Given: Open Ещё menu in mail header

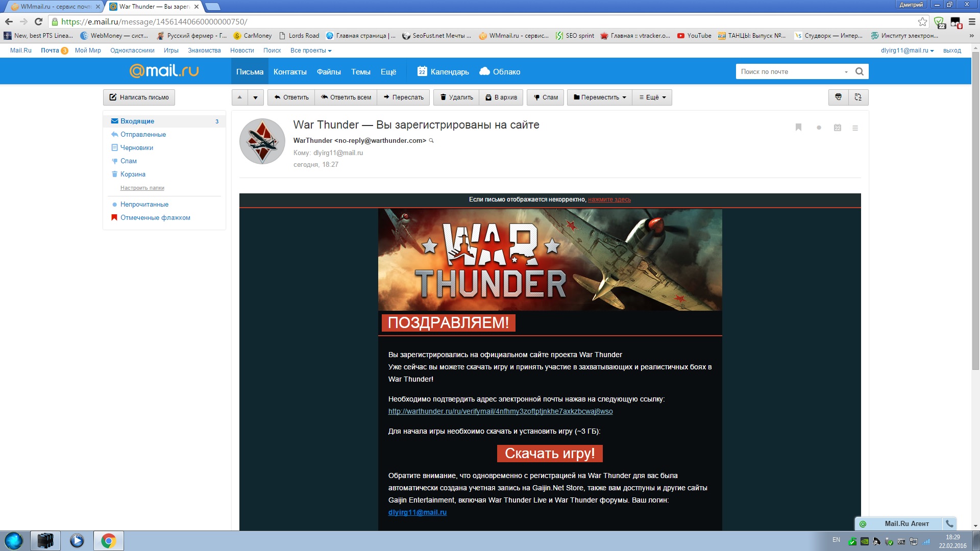Looking at the screenshot, I should coord(388,71).
